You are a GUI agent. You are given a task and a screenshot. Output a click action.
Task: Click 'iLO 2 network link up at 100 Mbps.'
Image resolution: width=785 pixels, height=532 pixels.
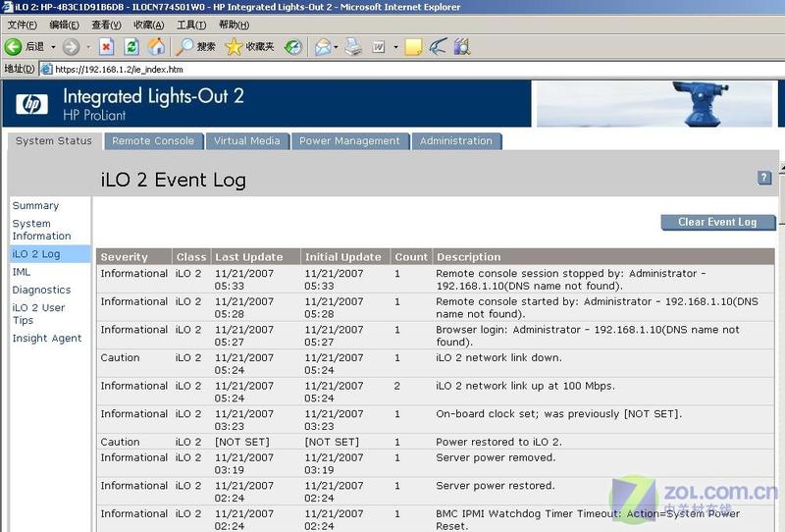pos(525,386)
